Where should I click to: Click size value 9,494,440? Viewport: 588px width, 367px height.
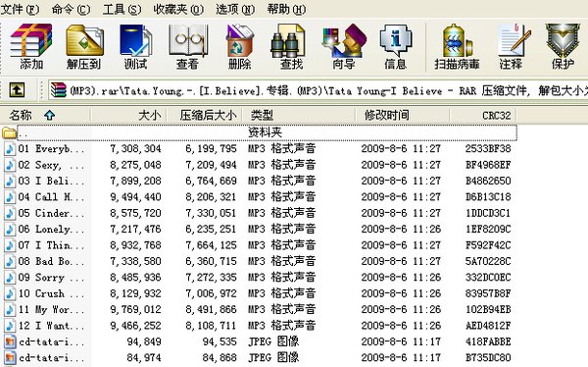click(136, 197)
